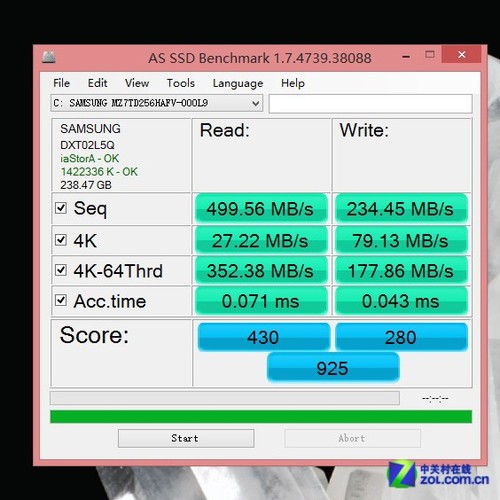The height and width of the screenshot is (500, 500).
Task: Click the Start button
Action: coord(186,438)
